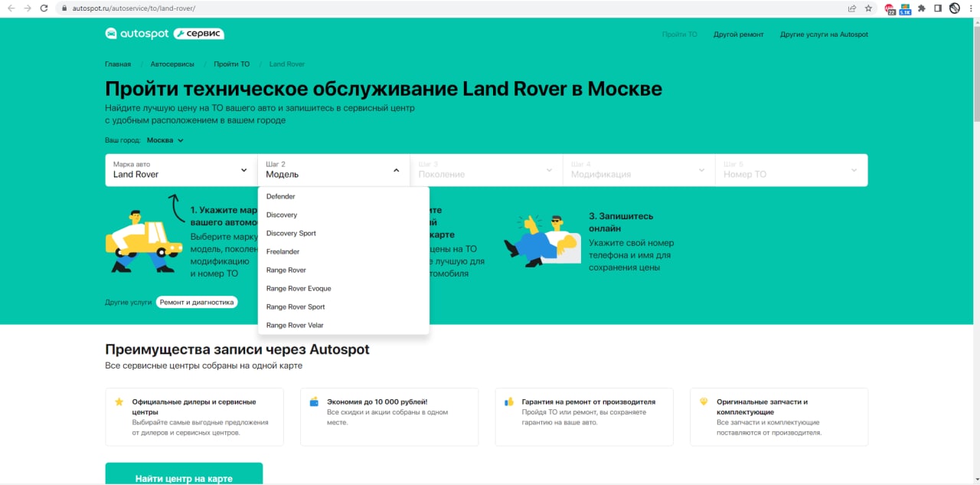Open the Шаг 3 Поколение dropdown
The width and height of the screenshot is (980, 485).
pyautogui.click(x=486, y=170)
